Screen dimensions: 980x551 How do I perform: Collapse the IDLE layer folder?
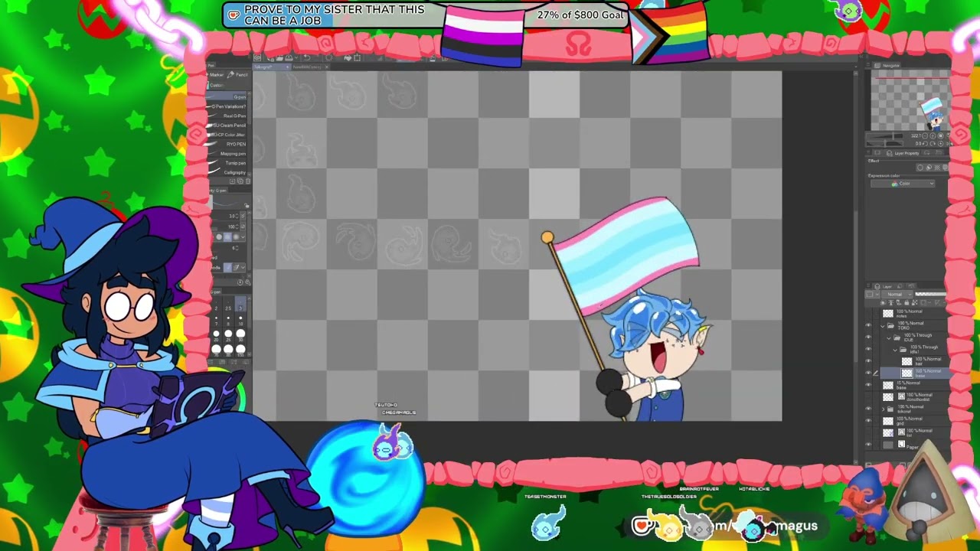point(889,337)
